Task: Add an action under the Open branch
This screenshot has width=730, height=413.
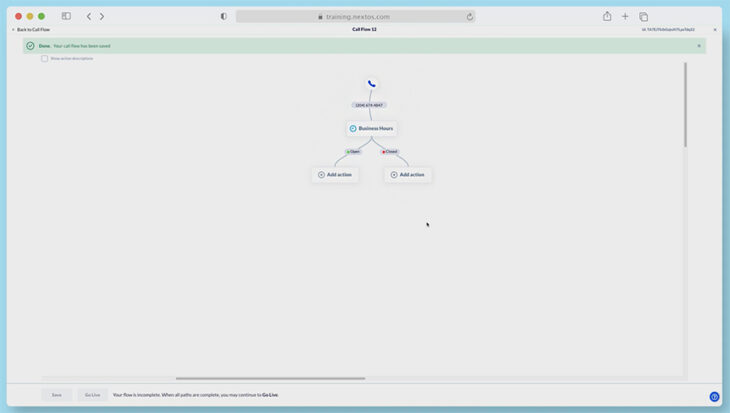Action: 334,175
